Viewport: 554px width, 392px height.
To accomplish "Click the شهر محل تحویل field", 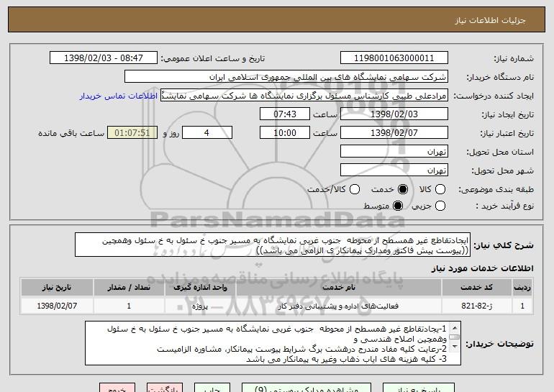I will pyautogui.click(x=394, y=170).
